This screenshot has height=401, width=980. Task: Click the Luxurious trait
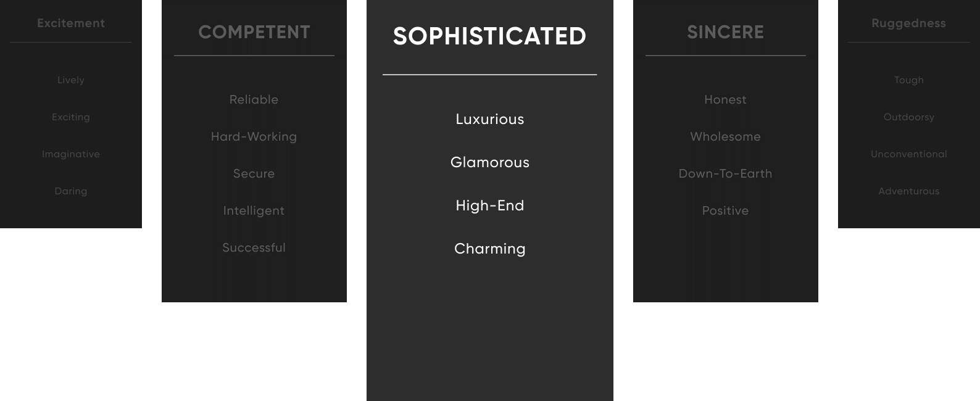coord(490,119)
